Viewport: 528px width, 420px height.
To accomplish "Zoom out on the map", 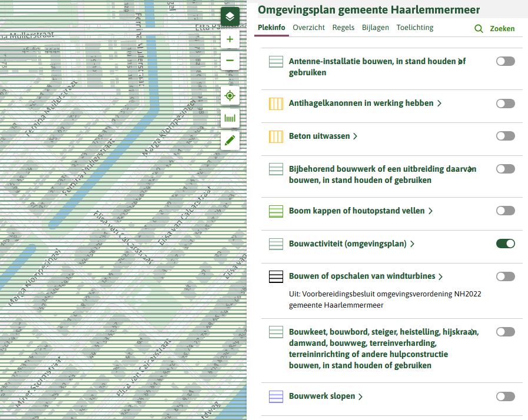I will [230, 61].
